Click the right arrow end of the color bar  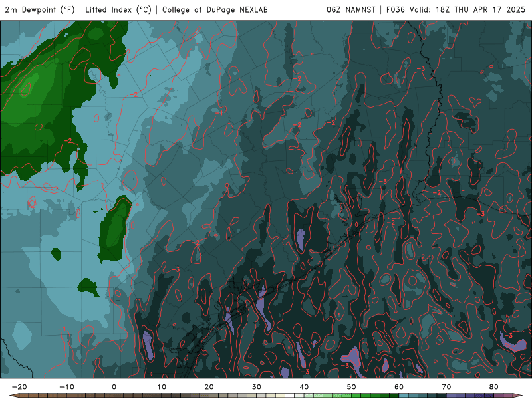click(518, 396)
